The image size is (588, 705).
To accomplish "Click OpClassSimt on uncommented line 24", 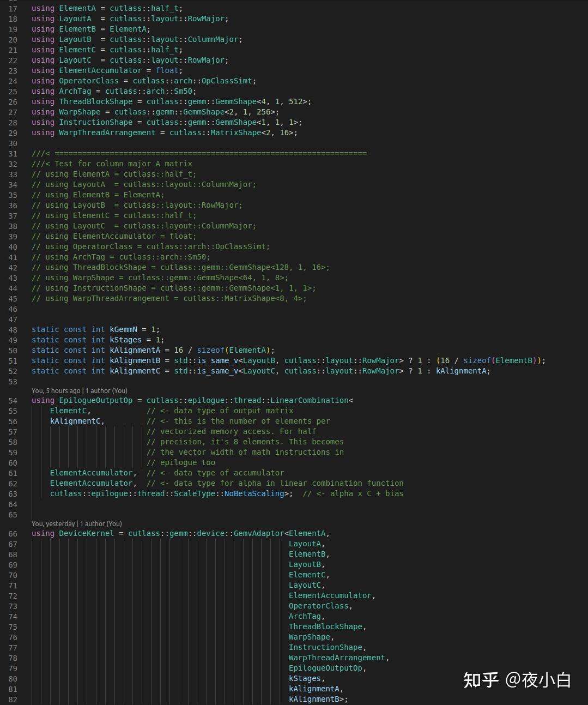I will (x=227, y=81).
